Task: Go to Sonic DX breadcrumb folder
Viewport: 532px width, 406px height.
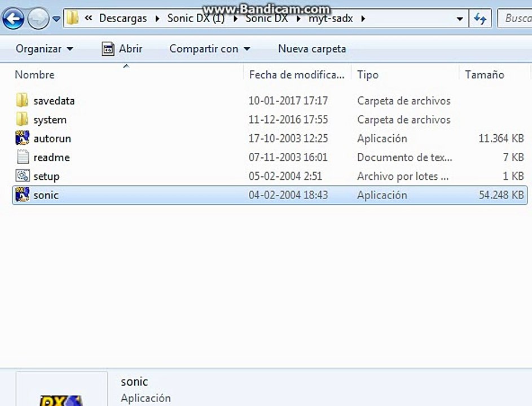Action: [267, 18]
